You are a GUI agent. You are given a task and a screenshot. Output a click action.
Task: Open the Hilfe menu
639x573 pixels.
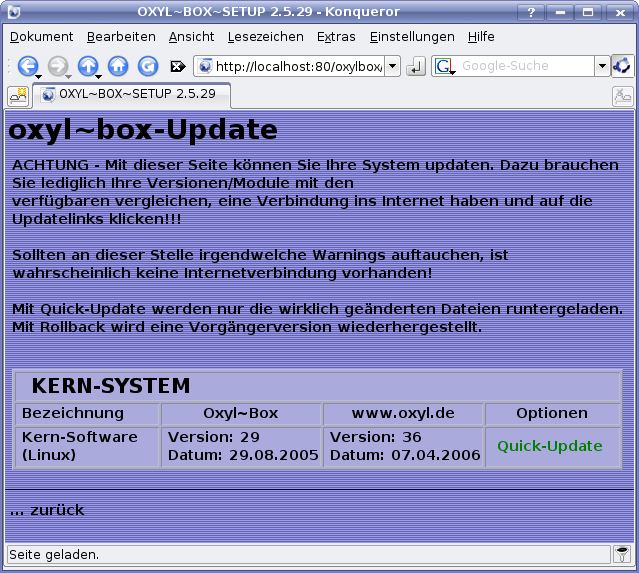pos(481,37)
